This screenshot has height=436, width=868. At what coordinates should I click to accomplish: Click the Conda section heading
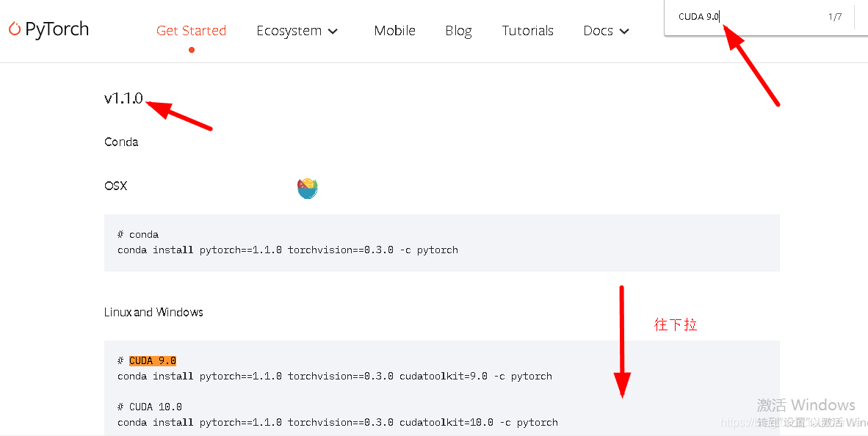pos(121,142)
